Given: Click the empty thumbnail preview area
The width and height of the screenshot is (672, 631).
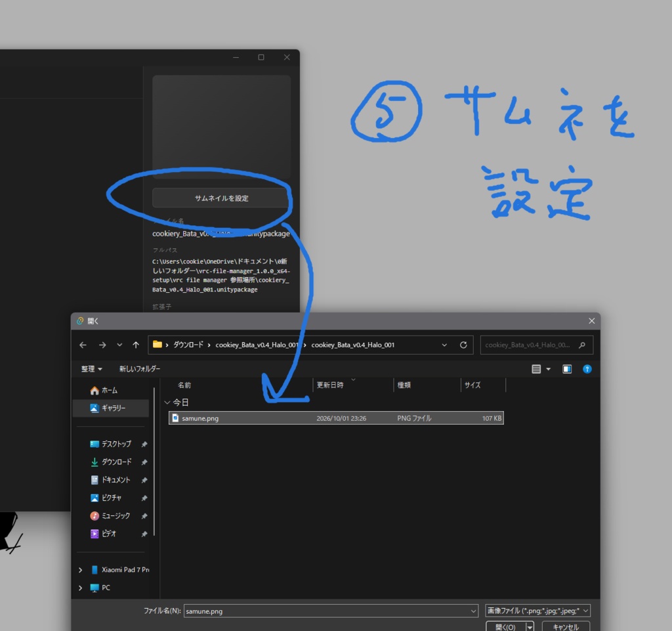Looking at the screenshot, I should pyautogui.click(x=221, y=127).
